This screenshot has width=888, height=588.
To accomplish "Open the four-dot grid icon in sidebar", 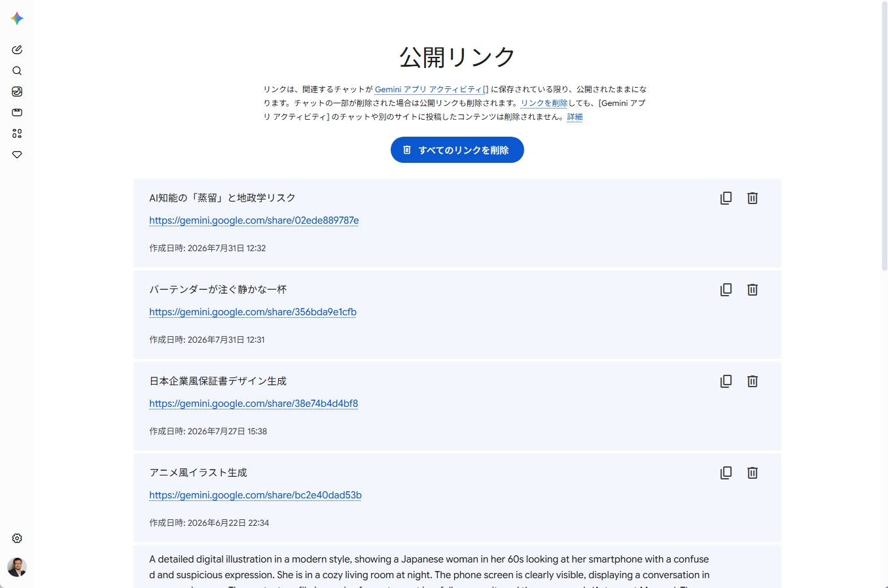I will [17, 133].
